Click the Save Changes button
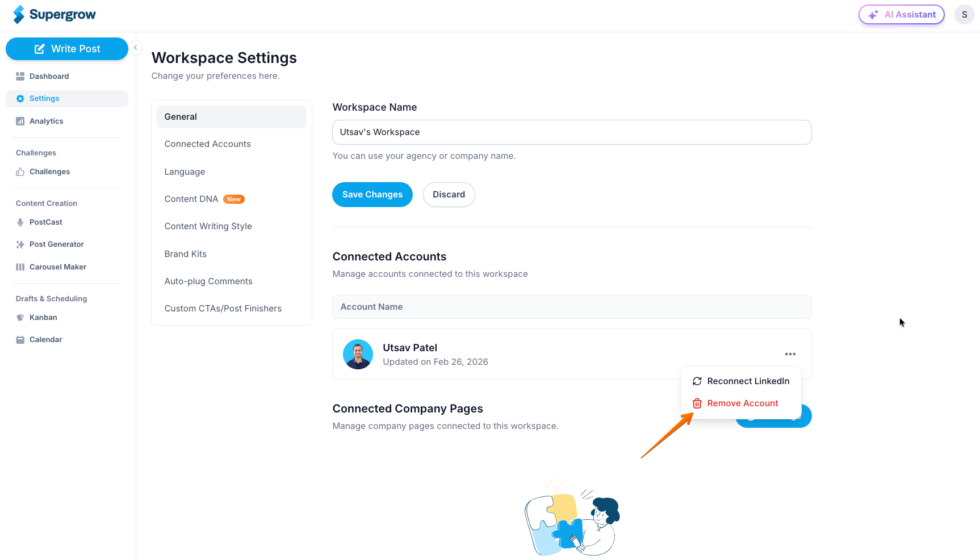 pos(372,195)
